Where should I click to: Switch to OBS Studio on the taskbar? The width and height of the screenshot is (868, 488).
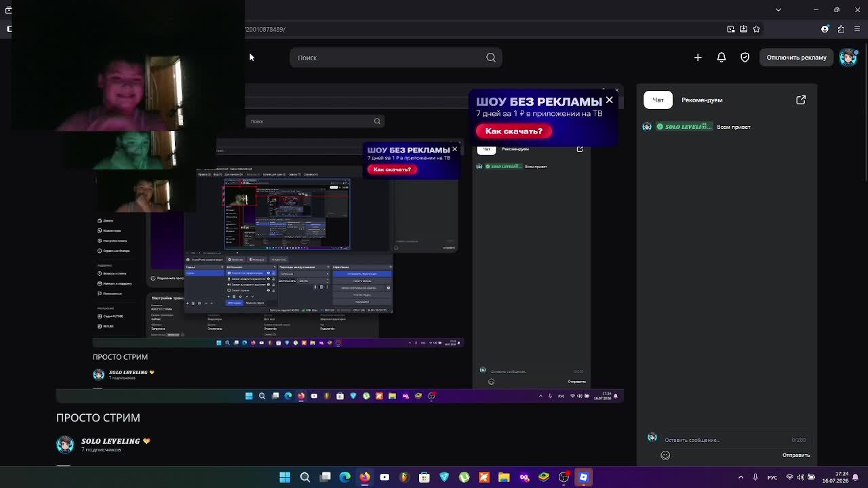tap(564, 477)
